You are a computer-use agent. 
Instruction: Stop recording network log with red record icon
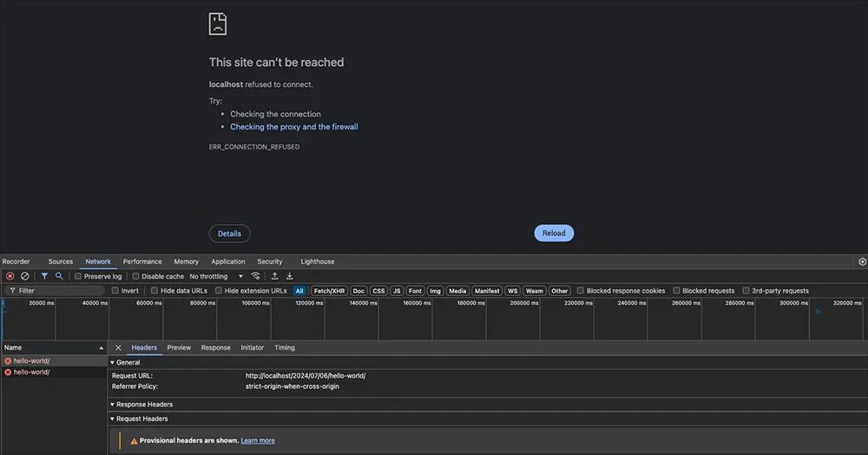(10, 276)
